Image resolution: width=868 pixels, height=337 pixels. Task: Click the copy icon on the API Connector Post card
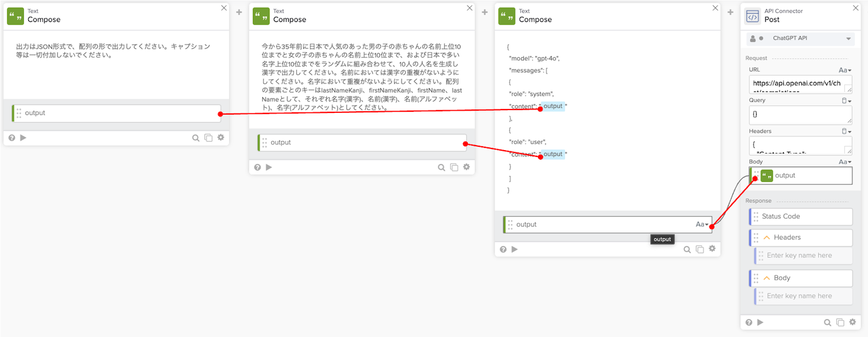pyautogui.click(x=840, y=322)
